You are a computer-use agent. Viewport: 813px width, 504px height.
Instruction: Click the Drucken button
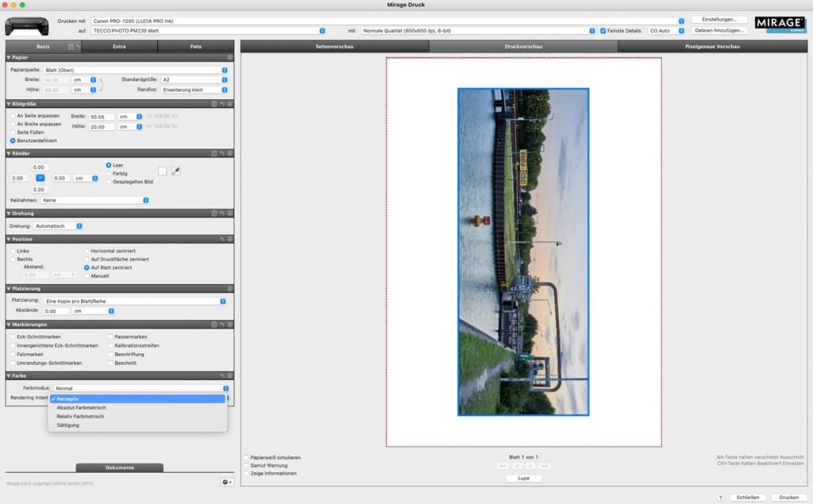point(788,498)
